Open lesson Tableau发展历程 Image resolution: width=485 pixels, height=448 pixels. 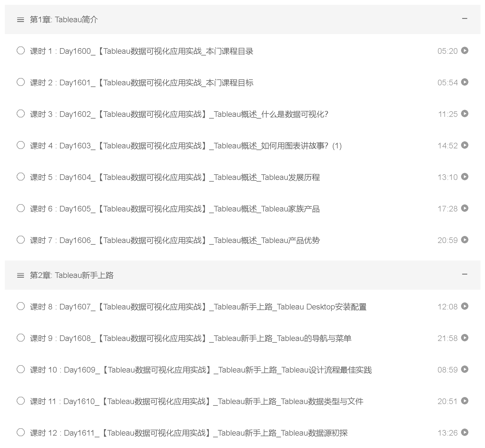(175, 177)
